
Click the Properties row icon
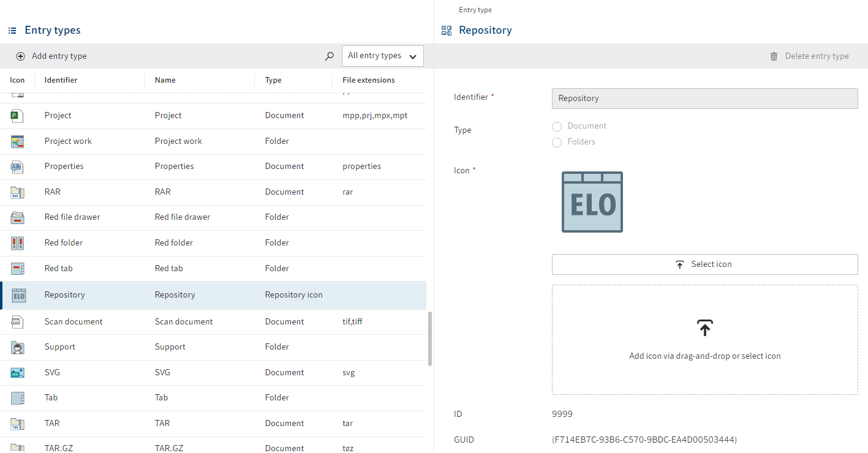tap(17, 167)
